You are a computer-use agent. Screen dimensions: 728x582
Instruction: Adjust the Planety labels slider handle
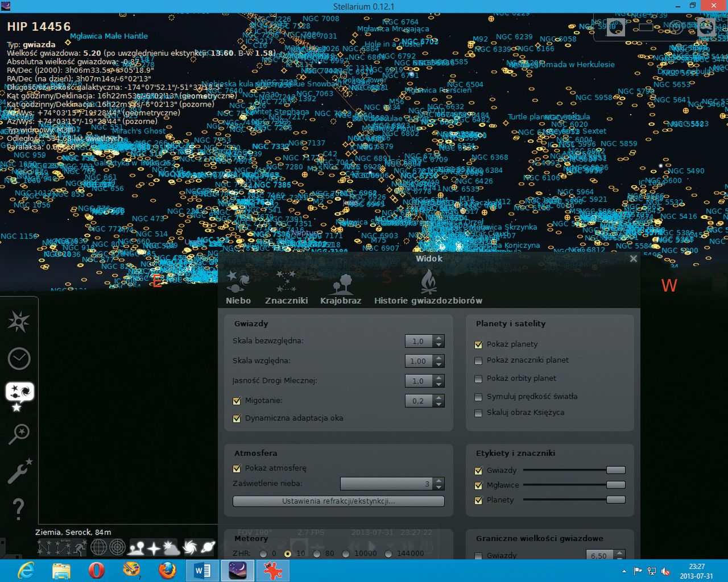click(x=615, y=500)
